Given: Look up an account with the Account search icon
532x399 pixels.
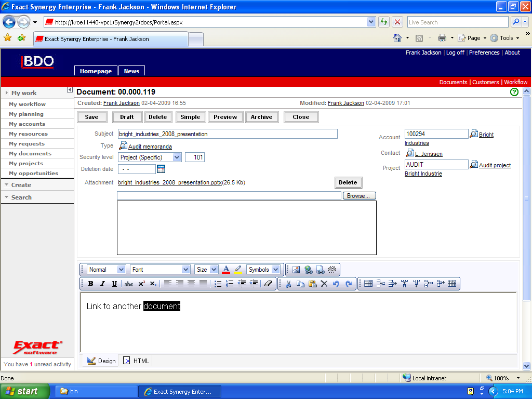Looking at the screenshot, I should click(474, 134).
